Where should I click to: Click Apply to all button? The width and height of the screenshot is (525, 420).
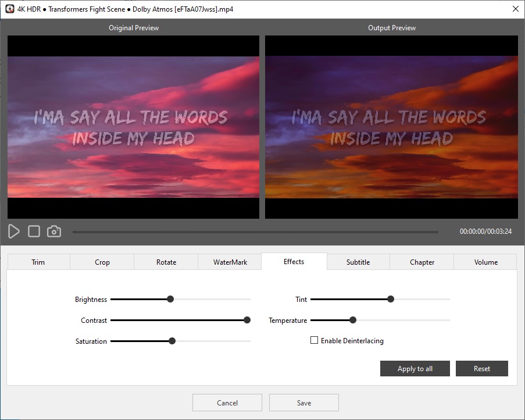pyautogui.click(x=415, y=368)
